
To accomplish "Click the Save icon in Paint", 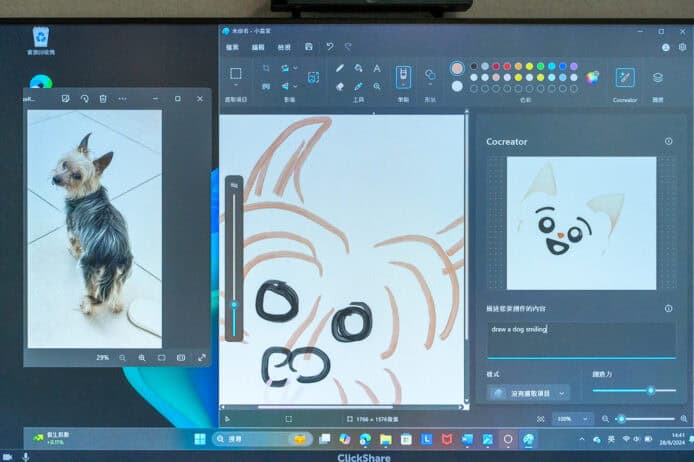I will point(309,46).
